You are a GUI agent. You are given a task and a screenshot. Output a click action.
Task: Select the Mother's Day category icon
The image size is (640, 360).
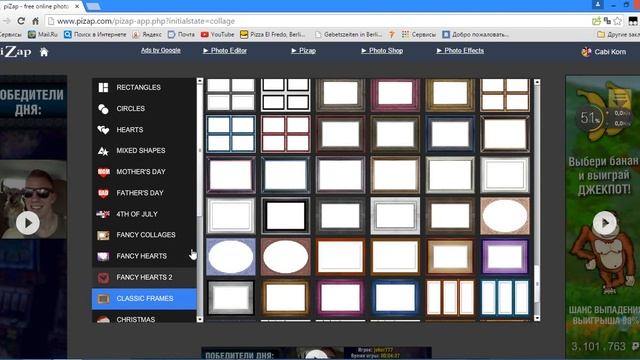pyautogui.click(x=103, y=172)
